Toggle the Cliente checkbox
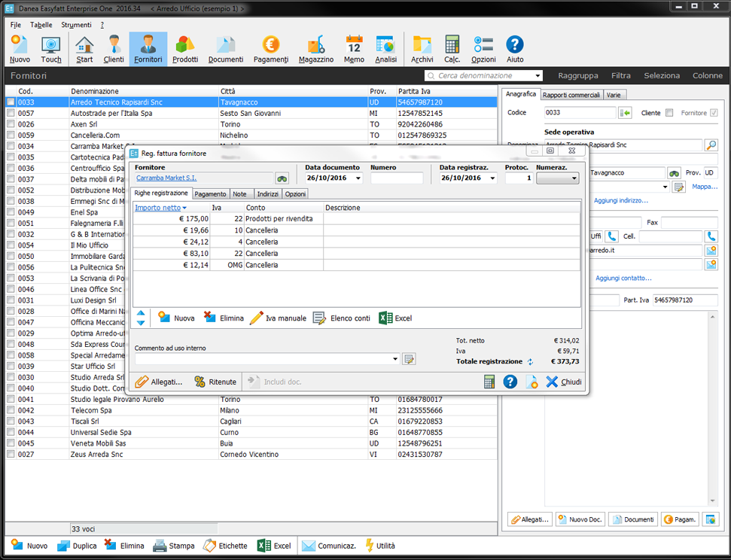The image size is (731, 560). 669,113
